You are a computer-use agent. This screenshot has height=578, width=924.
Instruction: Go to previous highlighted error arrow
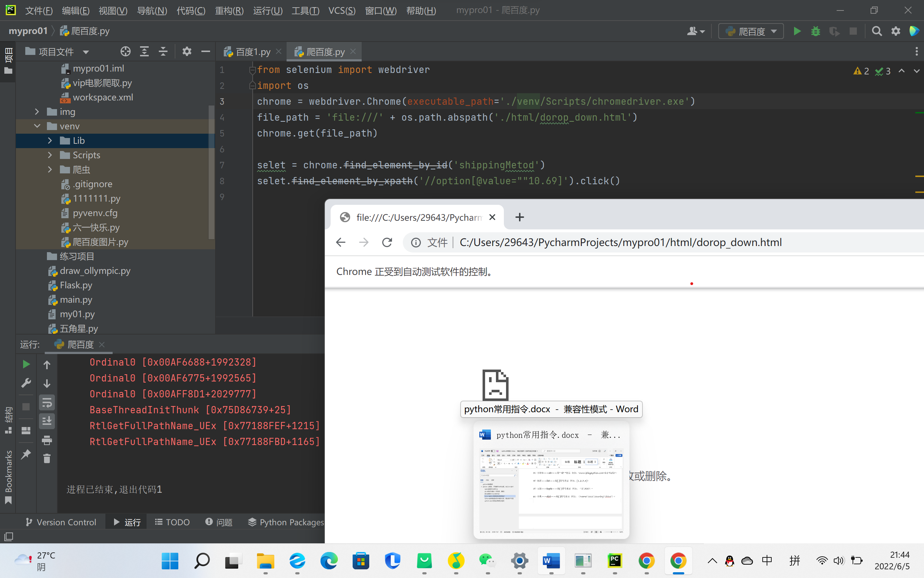coord(902,71)
